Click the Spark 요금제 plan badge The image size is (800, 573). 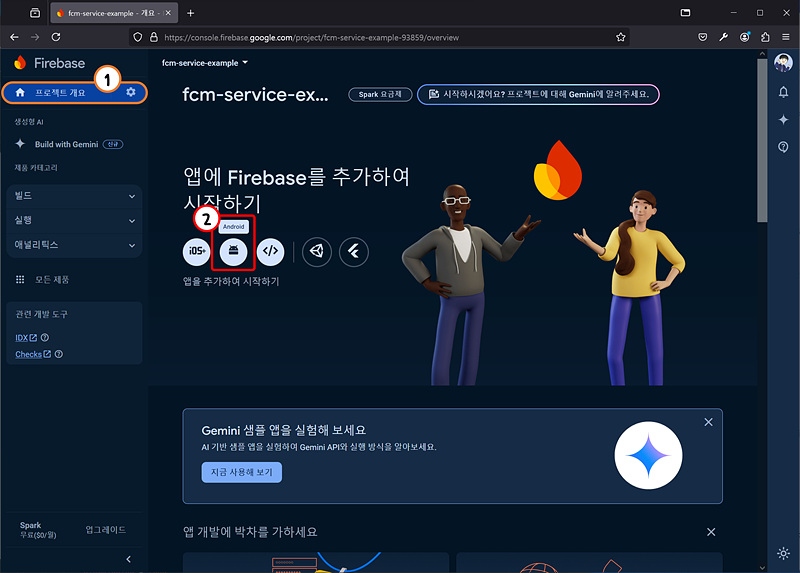point(380,94)
